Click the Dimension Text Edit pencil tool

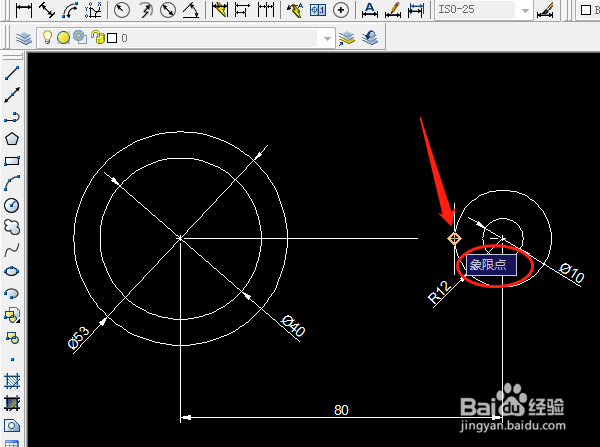[393, 10]
